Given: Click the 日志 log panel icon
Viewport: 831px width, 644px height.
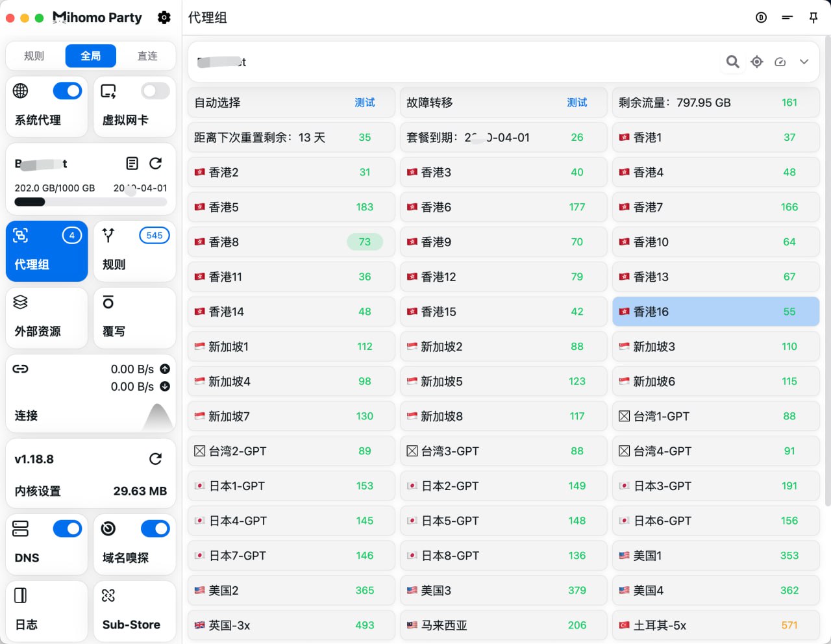Looking at the screenshot, I should (x=21, y=595).
